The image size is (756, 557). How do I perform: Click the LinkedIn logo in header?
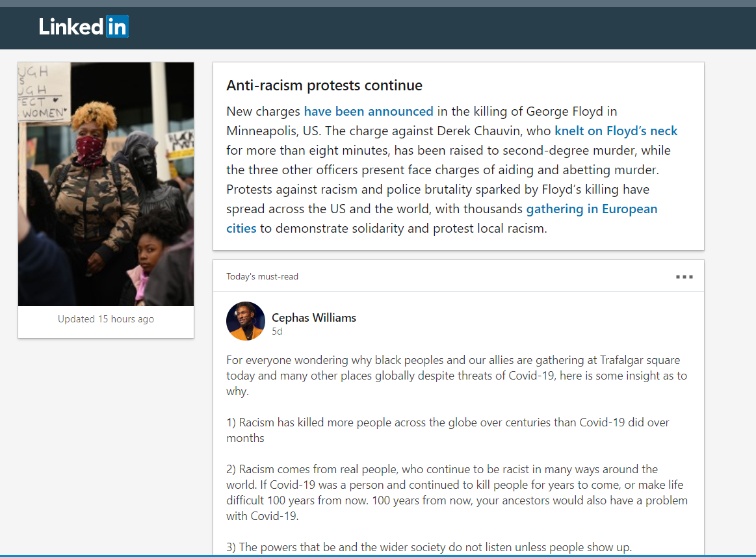[x=83, y=27]
